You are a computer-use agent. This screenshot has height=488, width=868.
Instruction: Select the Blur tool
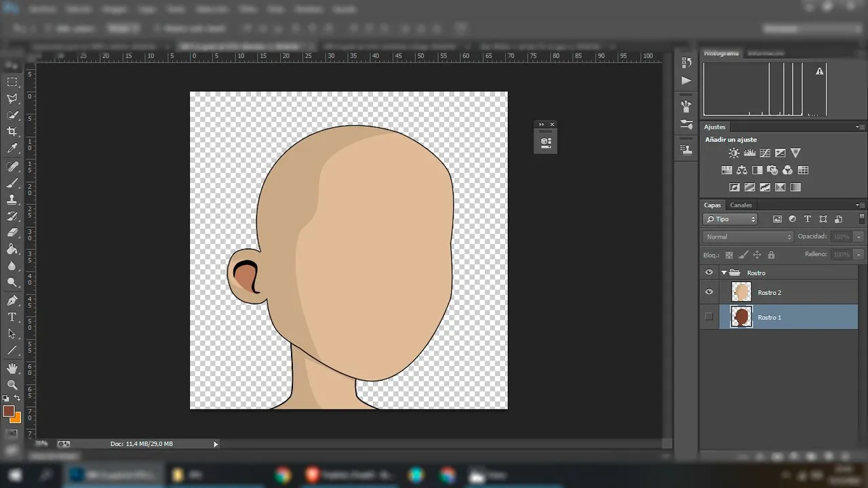[12, 266]
